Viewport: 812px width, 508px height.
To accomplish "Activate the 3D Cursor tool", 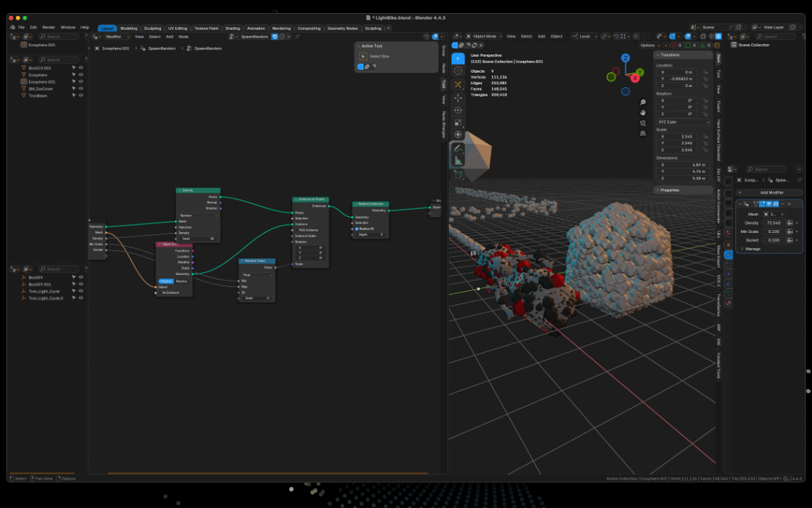I will [x=457, y=70].
